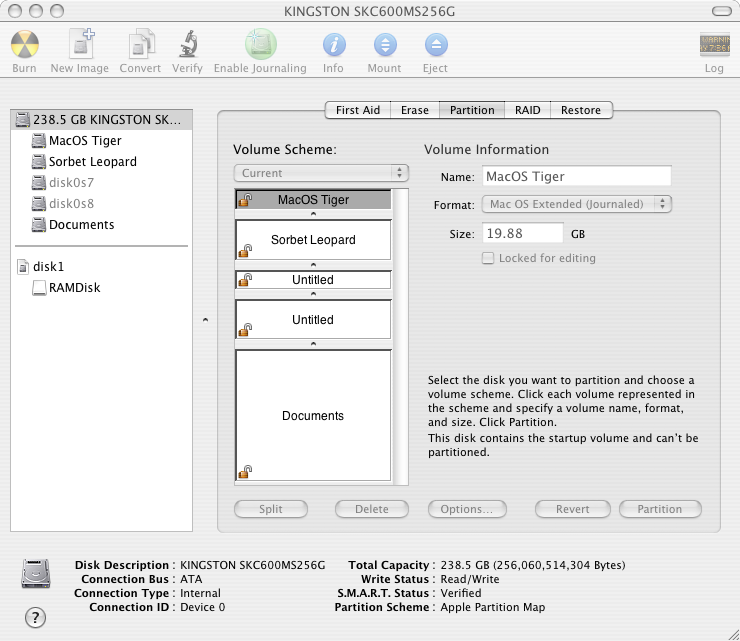The height and width of the screenshot is (641, 740).
Task: Click the lock icon on Sorbet Leopard partition
Action: (x=245, y=251)
